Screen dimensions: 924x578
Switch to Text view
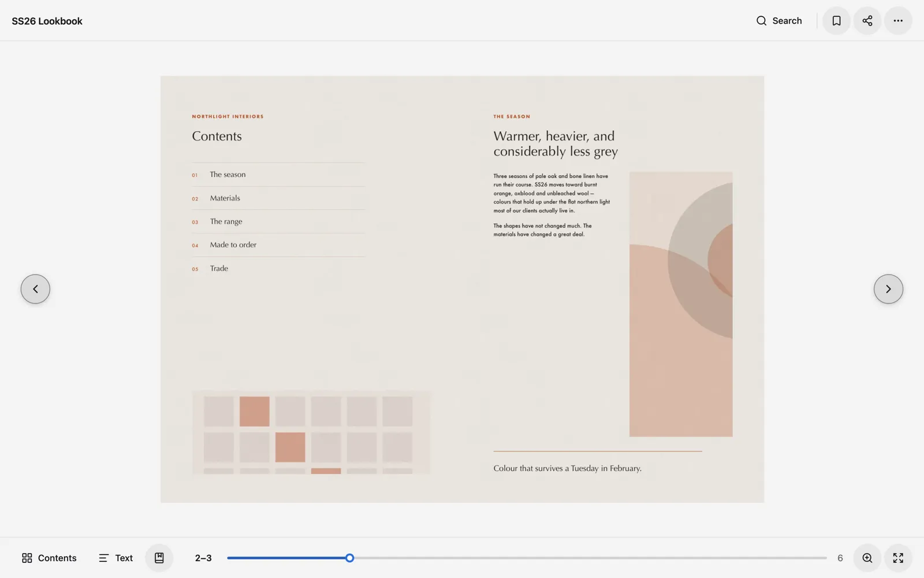click(x=115, y=558)
